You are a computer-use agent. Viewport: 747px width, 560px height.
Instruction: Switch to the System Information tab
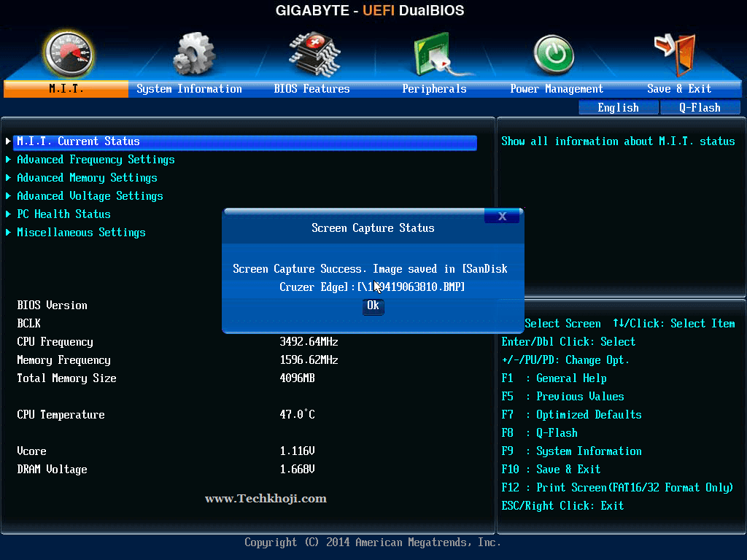(x=189, y=89)
